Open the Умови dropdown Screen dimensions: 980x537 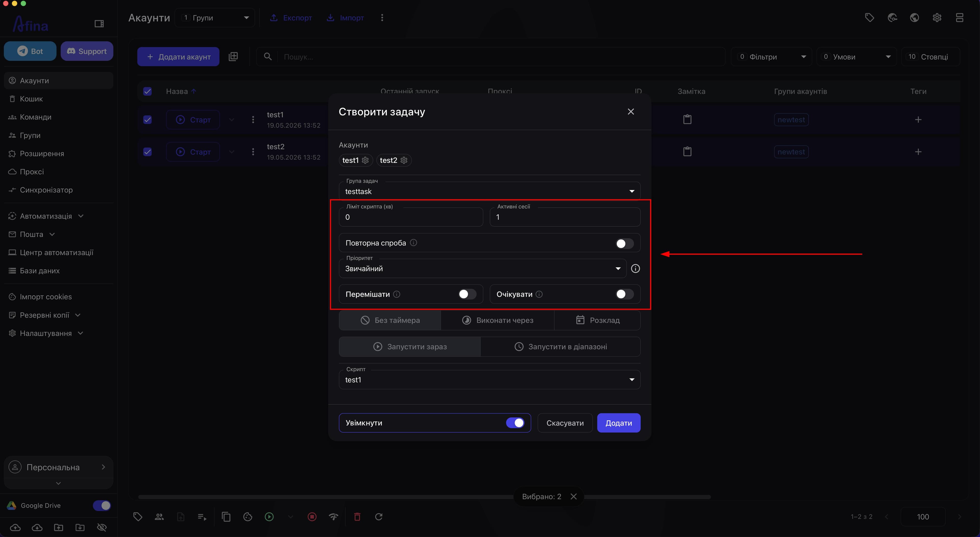(856, 57)
